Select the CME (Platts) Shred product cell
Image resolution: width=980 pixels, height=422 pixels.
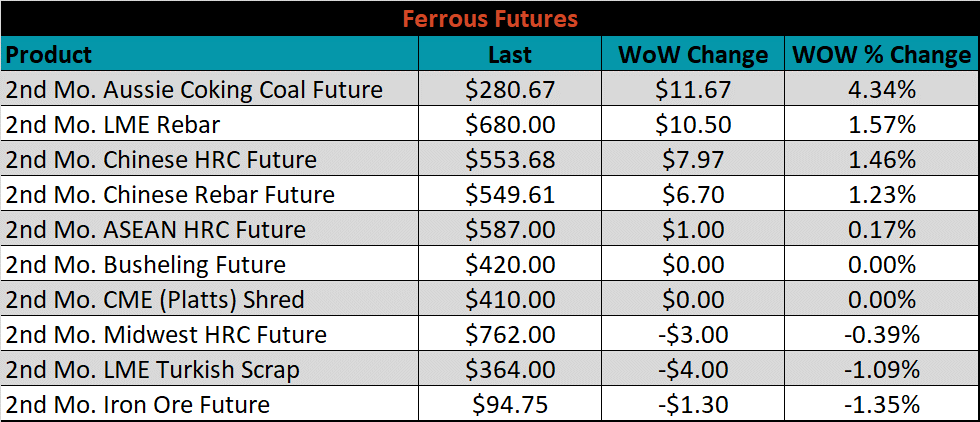pos(210,299)
